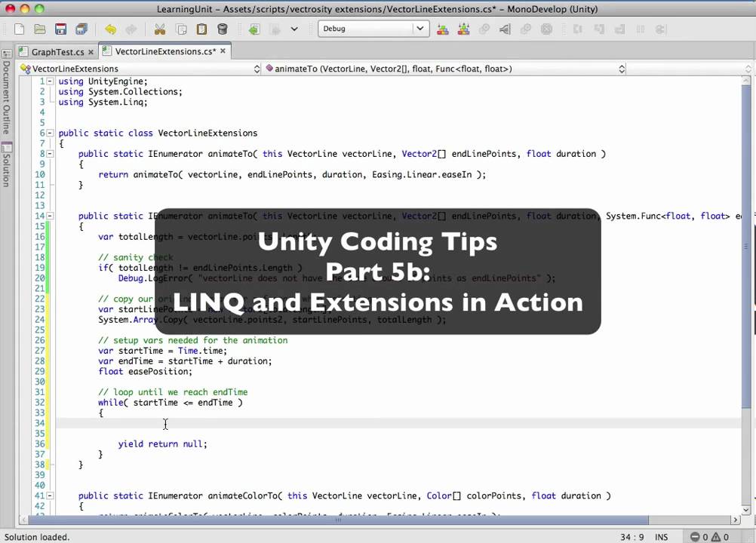Click the horizontal scrollbar right arrow
The width and height of the screenshot is (756, 543).
[x=735, y=520]
